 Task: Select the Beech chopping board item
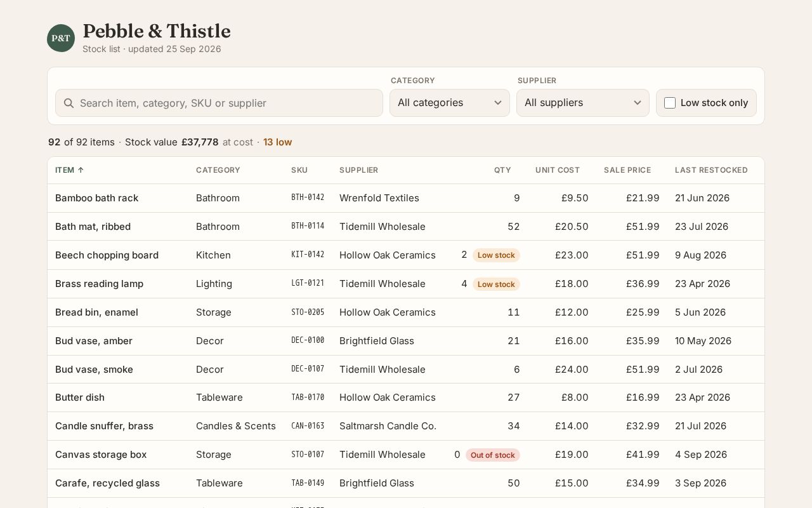point(107,255)
